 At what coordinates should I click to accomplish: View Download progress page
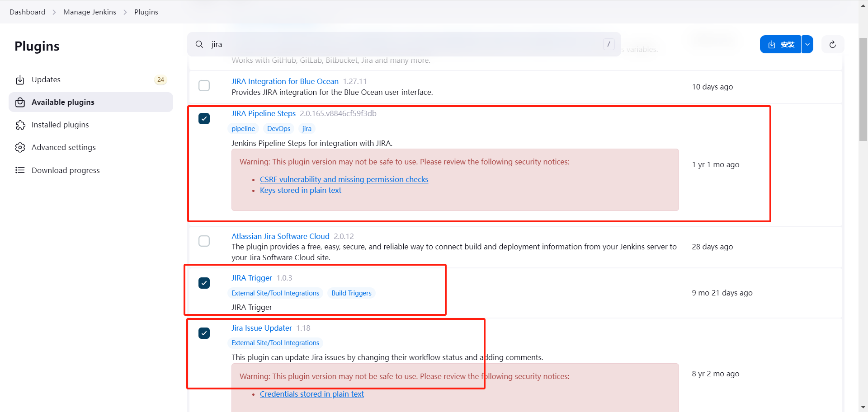pos(90,170)
